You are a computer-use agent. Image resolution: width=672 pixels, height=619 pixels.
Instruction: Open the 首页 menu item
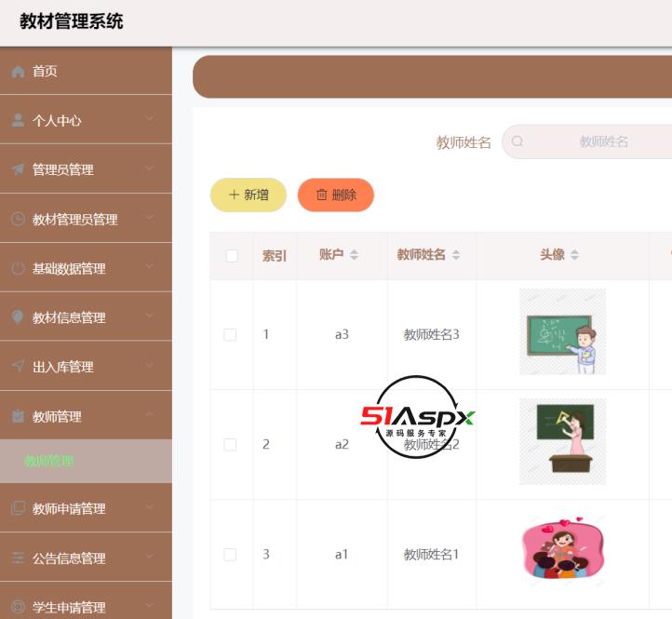[86, 71]
